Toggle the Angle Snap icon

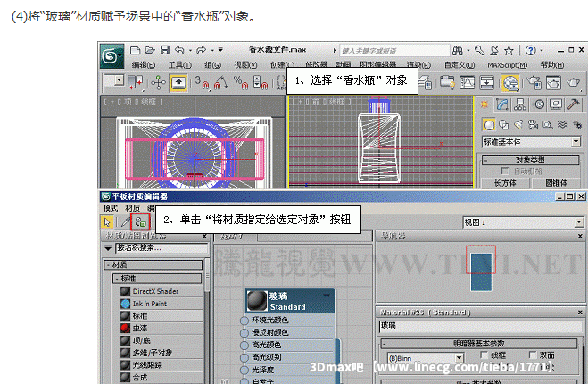(x=221, y=82)
